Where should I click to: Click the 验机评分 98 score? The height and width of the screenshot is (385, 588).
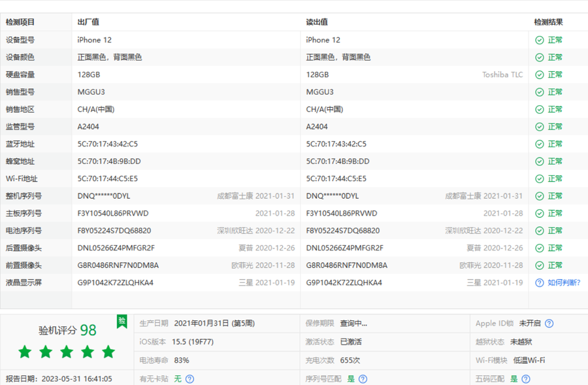pyautogui.click(x=67, y=330)
